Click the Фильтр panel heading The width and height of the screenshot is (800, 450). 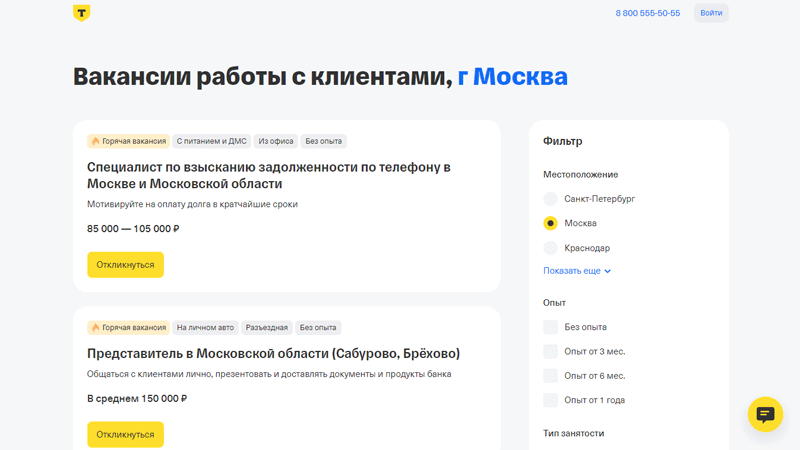(x=563, y=141)
